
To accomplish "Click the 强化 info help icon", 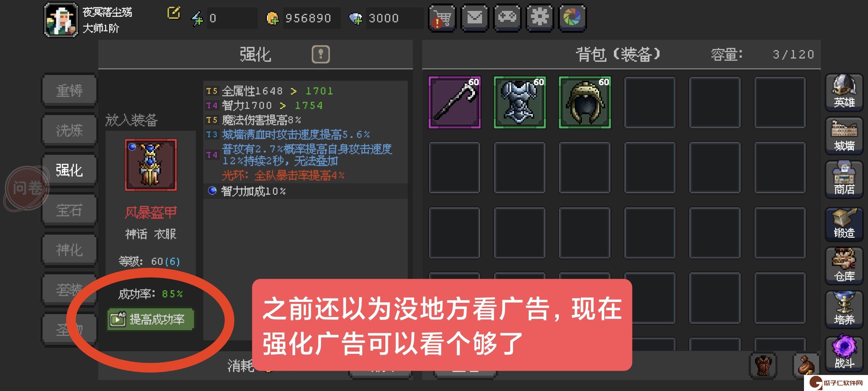I will [320, 54].
